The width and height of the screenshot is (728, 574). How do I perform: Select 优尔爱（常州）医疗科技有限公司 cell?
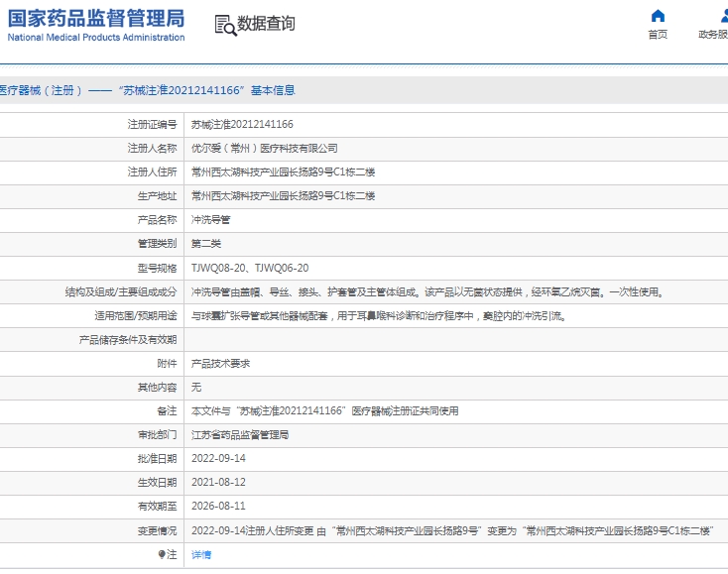point(264,148)
